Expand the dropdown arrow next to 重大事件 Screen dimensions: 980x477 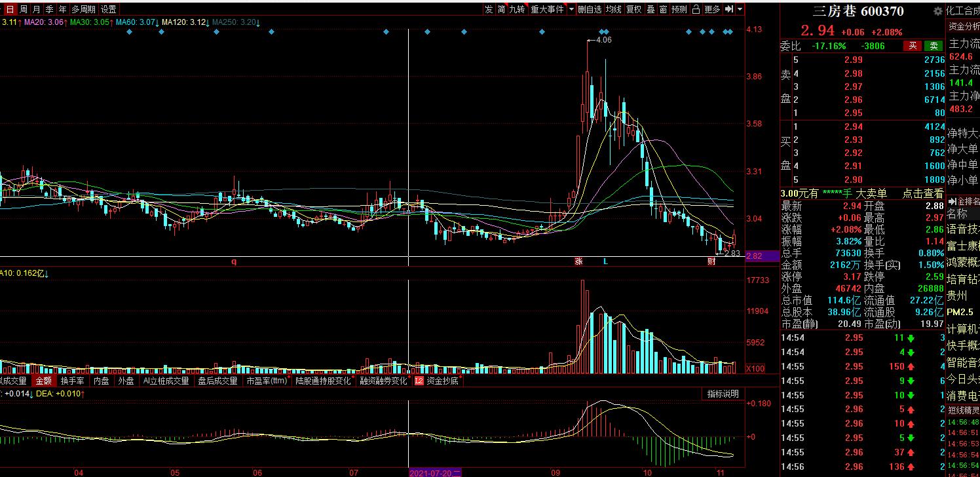[571, 9]
